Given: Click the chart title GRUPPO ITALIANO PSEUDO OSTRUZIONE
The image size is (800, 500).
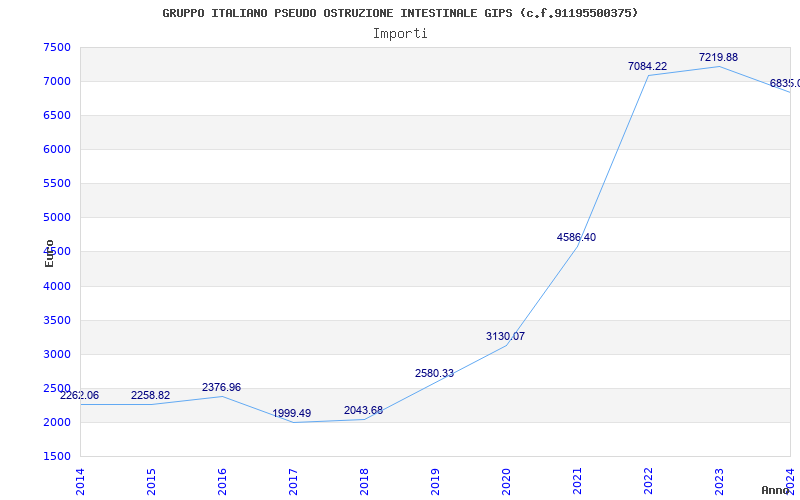Looking at the screenshot, I should 400,13.
